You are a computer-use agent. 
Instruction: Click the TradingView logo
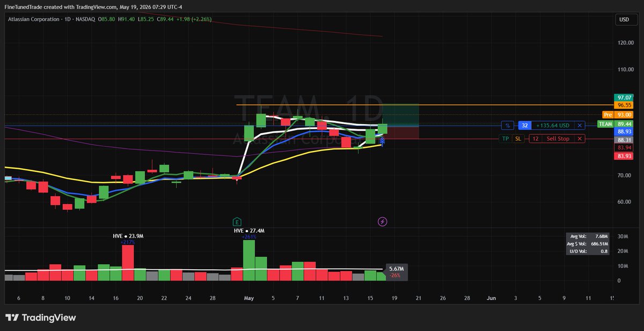point(40,318)
